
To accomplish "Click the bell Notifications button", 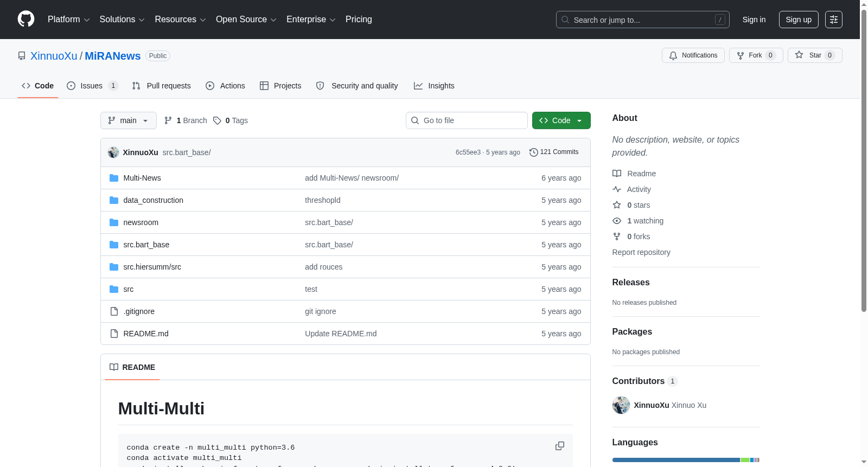I will pos(693,55).
